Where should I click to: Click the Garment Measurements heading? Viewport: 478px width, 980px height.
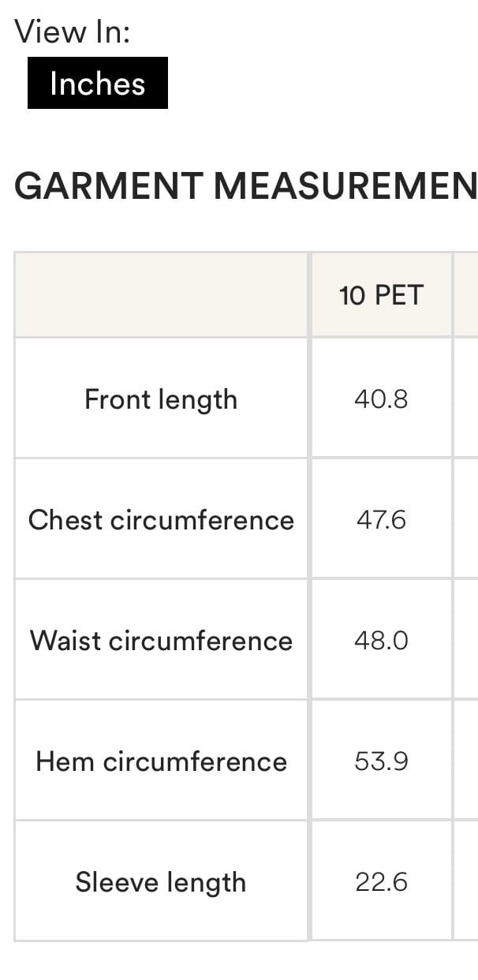246,186
